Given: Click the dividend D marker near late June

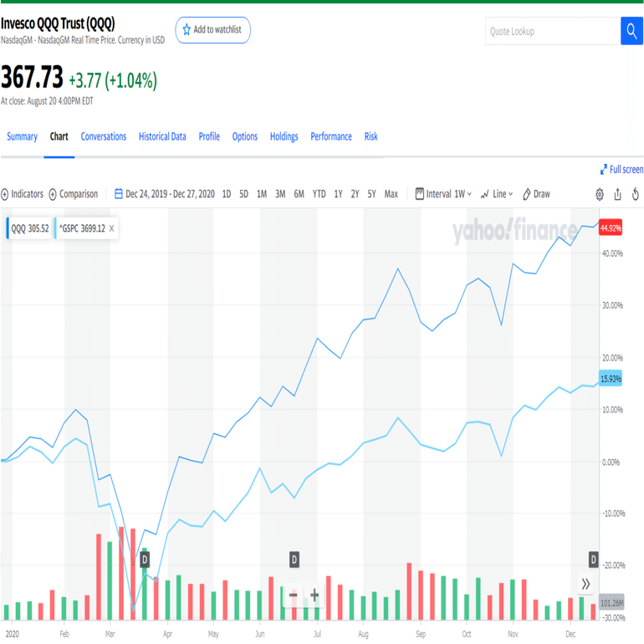Looking at the screenshot, I should (x=294, y=560).
